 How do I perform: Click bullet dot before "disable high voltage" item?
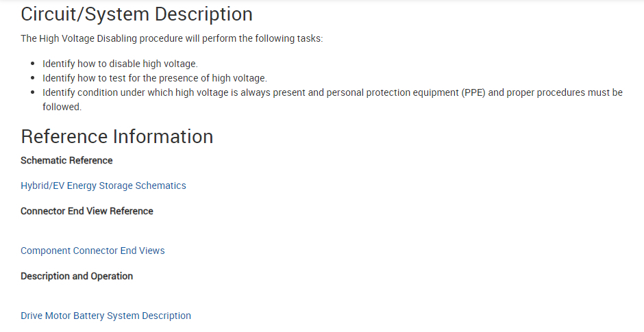tap(32, 64)
